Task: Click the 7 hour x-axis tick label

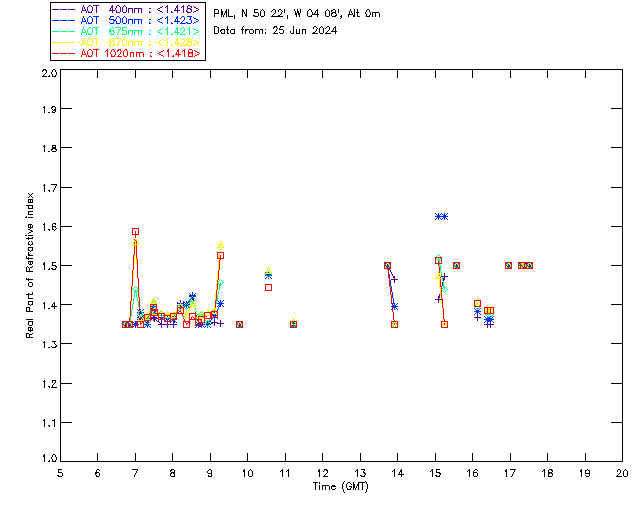Action: (135, 473)
